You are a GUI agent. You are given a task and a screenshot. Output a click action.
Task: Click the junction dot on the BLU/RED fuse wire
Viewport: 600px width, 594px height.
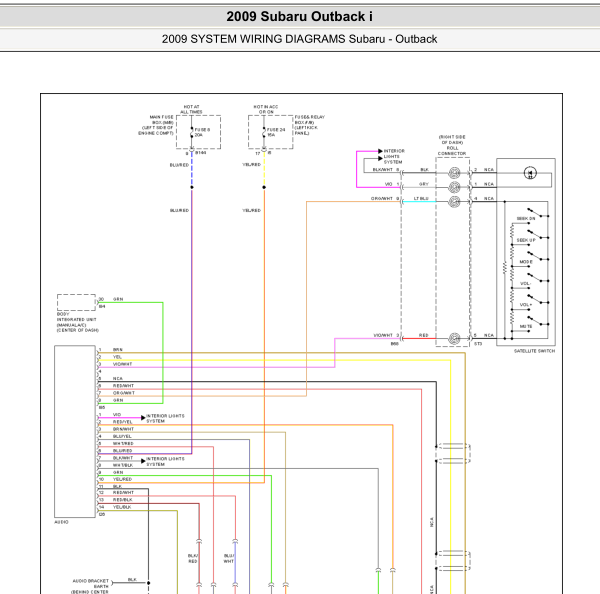click(192, 187)
